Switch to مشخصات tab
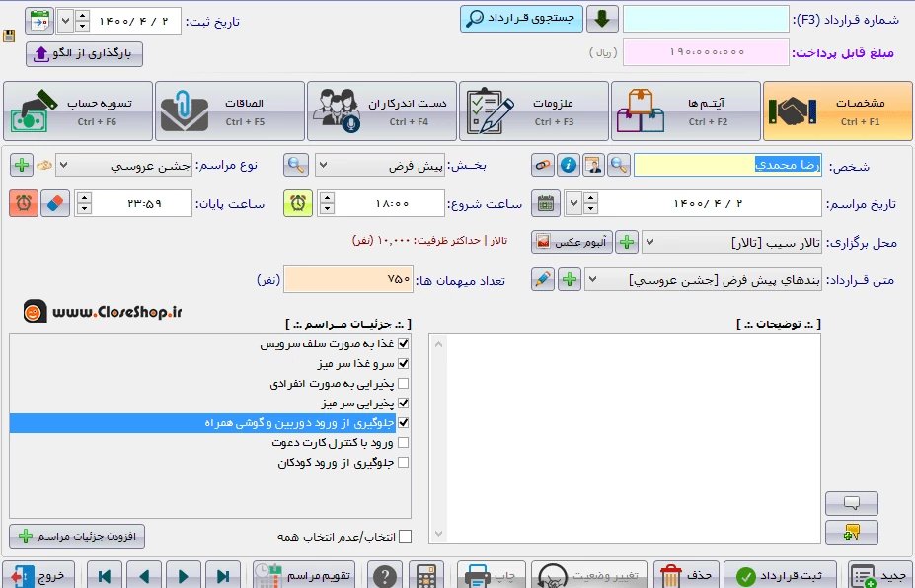915x588 pixels. [x=837, y=110]
